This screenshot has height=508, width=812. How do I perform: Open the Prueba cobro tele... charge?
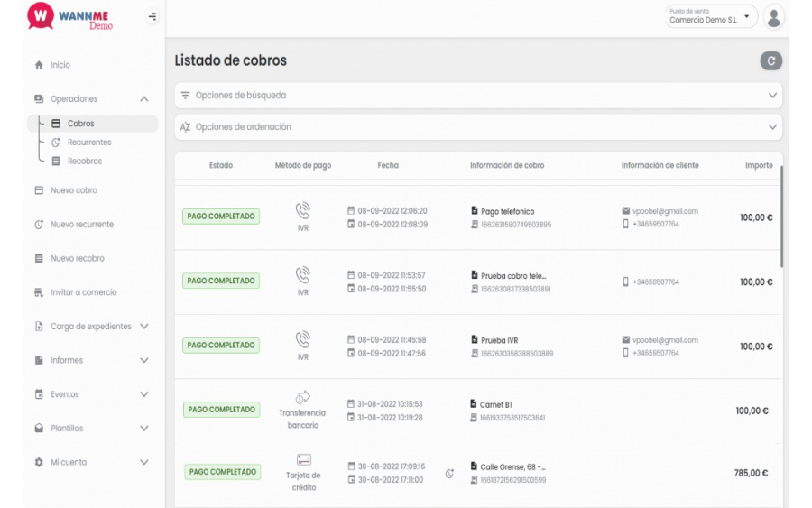(x=513, y=276)
